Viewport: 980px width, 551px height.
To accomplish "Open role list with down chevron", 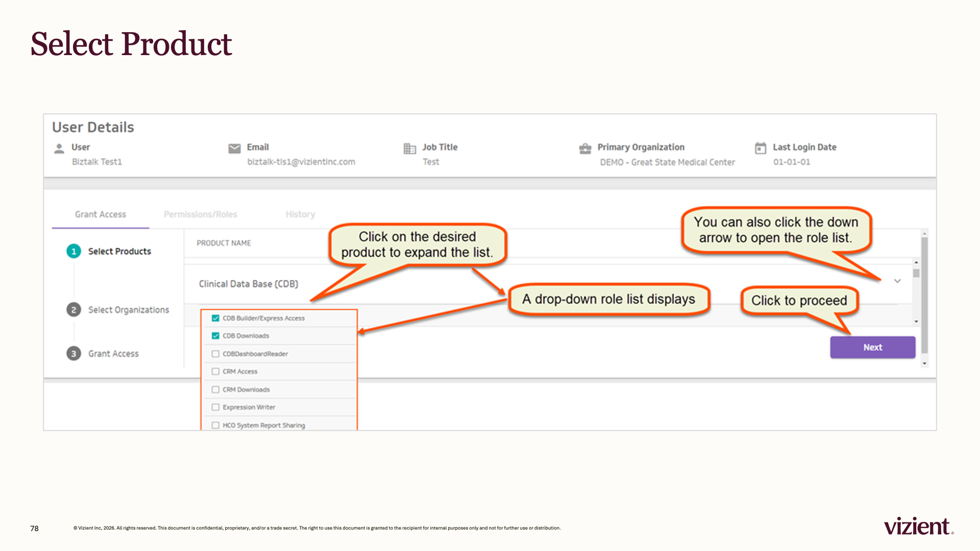I will tap(897, 281).
